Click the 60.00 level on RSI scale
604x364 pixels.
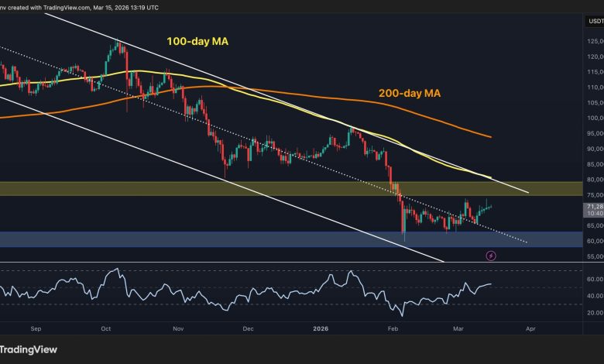point(592,278)
